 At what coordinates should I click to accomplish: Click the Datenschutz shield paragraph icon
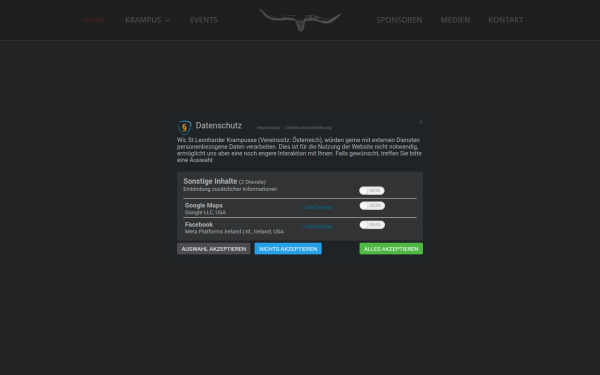(x=184, y=127)
